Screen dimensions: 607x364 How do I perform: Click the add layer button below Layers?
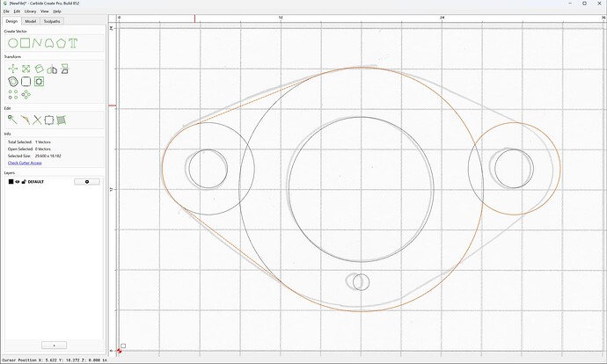(55, 345)
